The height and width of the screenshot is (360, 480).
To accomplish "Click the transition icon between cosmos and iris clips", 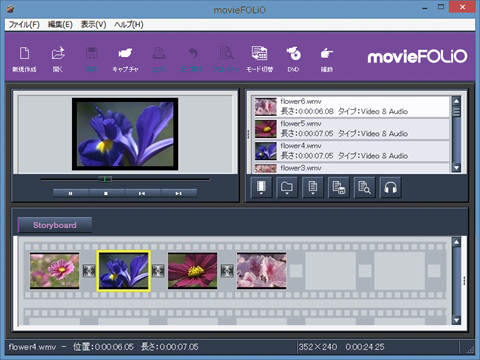I will click(89, 271).
